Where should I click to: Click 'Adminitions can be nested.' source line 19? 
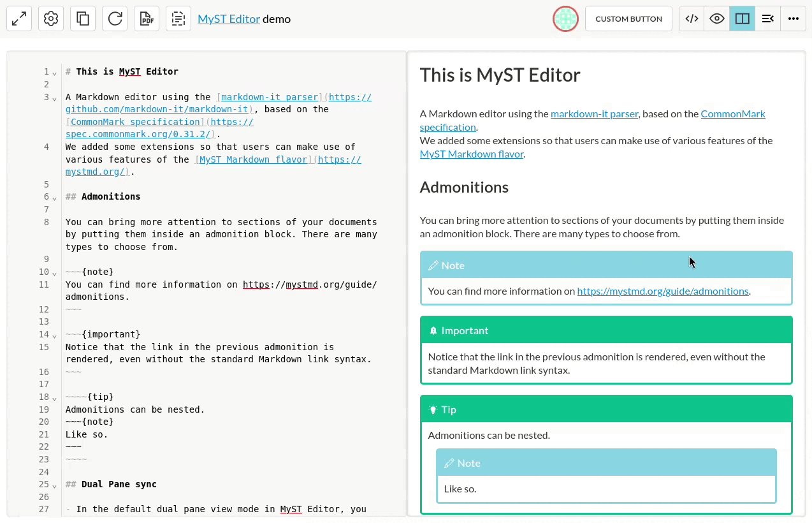click(135, 409)
